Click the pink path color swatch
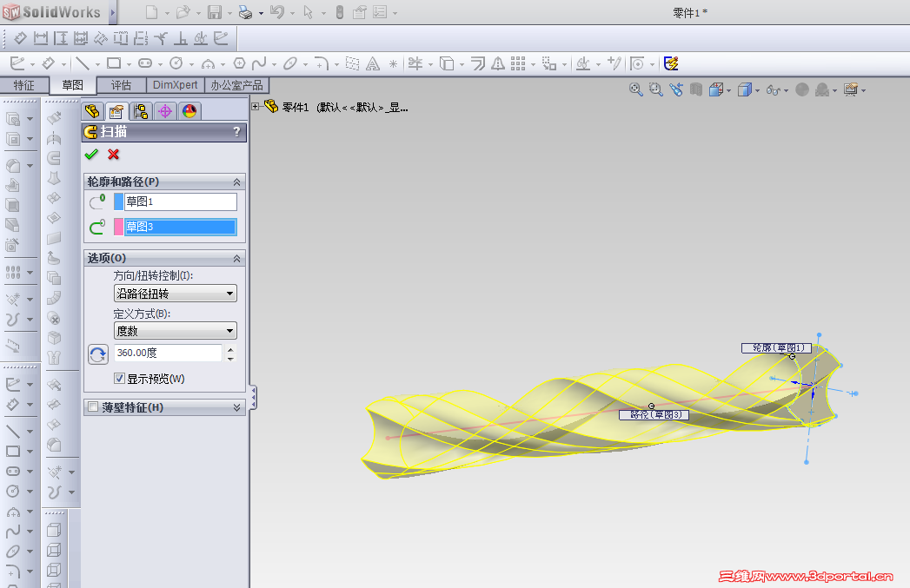The width and height of the screenshot is (910, 588). [x=118, y=227]
